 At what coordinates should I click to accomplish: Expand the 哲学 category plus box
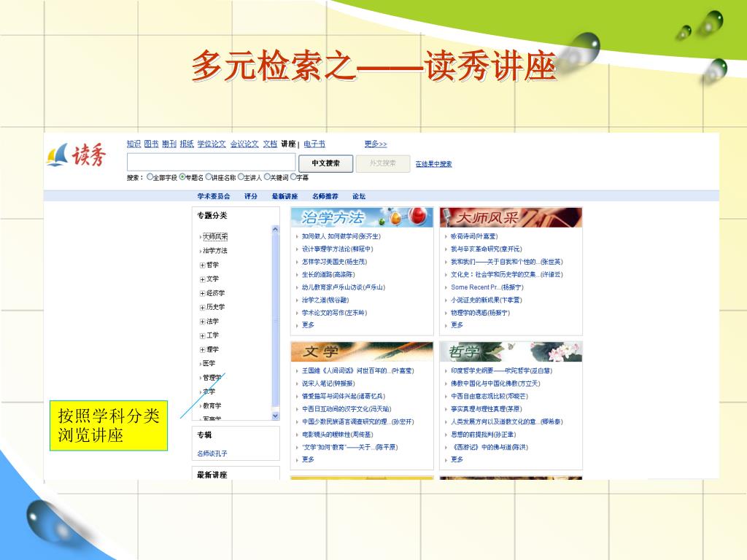pos(203,265)
